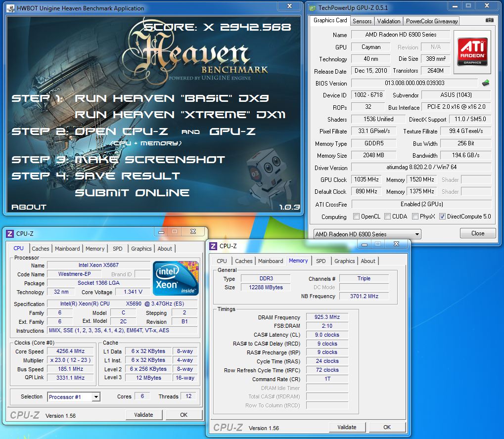The height and width of the screenshot is (439, 504).
Task: Click Core Speed value 4256.4 MHz
Action: [70, 351]
